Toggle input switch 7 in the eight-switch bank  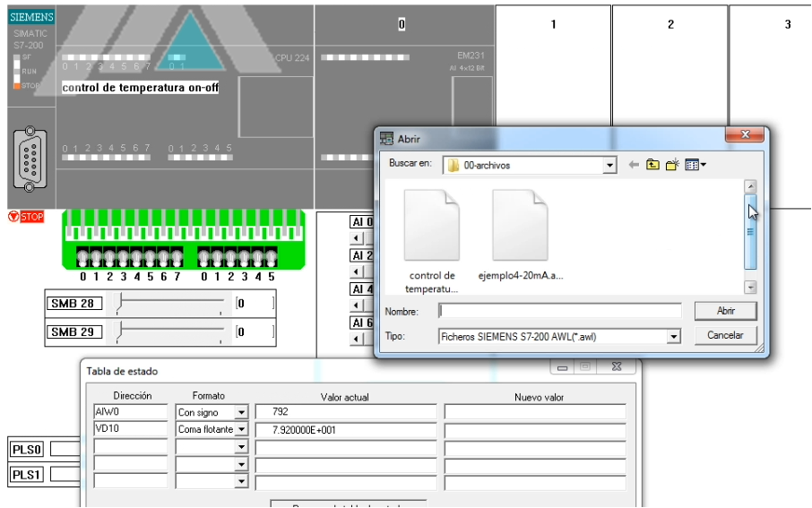pyautogui.click(x=177, y=257)
